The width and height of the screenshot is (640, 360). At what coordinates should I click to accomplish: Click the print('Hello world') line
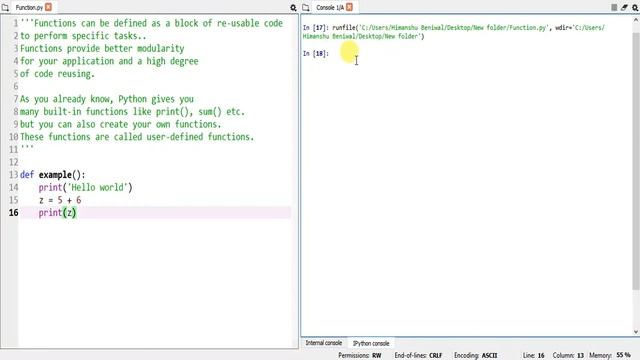pos(85,188)
